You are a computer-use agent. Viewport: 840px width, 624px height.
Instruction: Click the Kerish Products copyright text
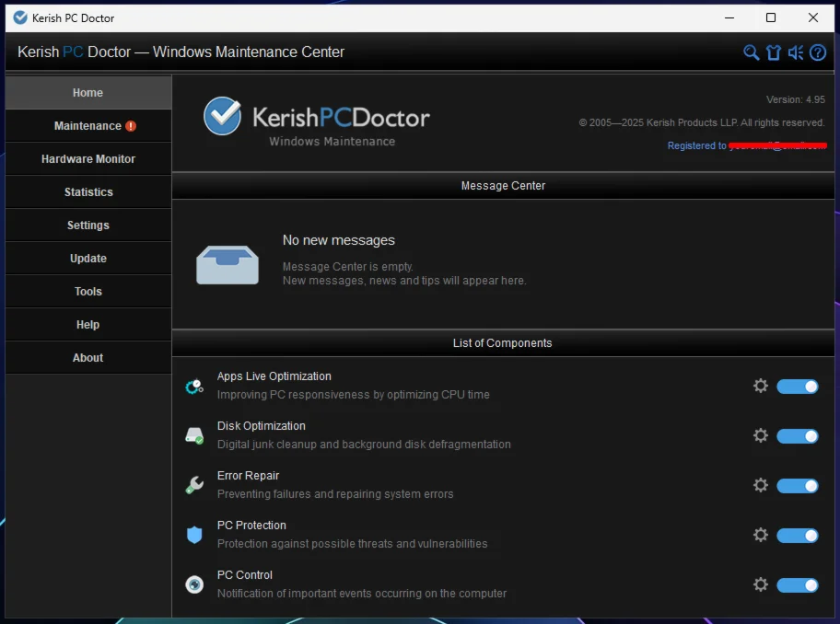(701, 122)
